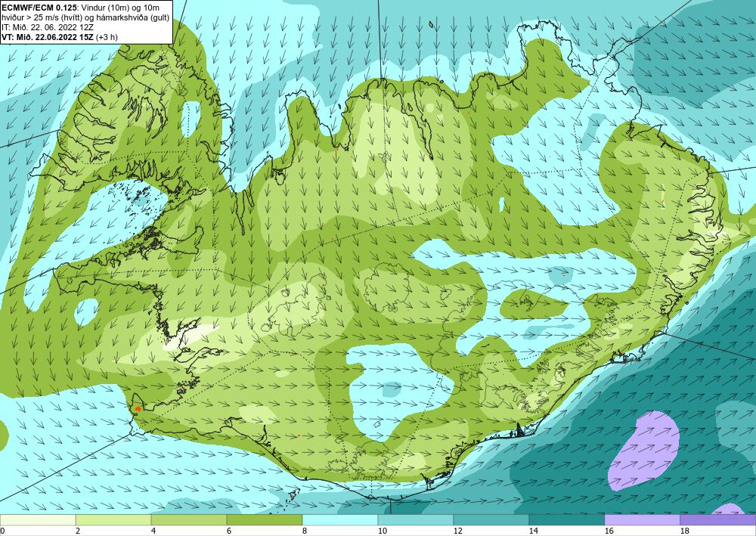Pick the olive green 6–8 legend swatch

pos(265,520)
